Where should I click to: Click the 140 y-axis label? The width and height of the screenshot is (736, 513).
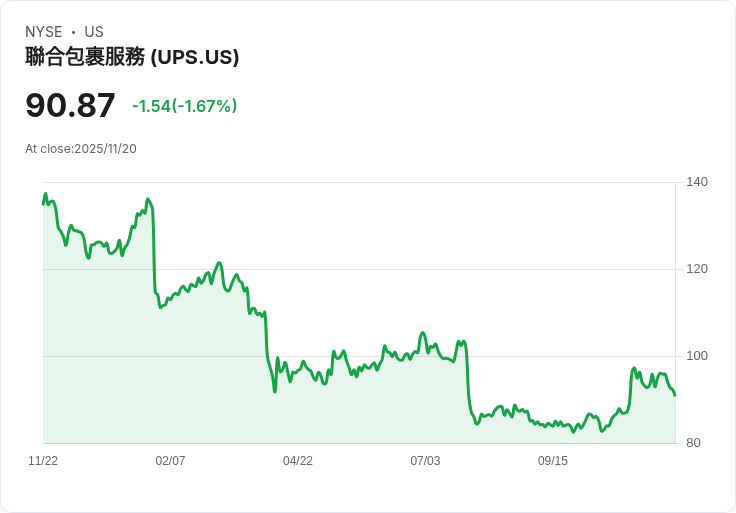point(697,182)
